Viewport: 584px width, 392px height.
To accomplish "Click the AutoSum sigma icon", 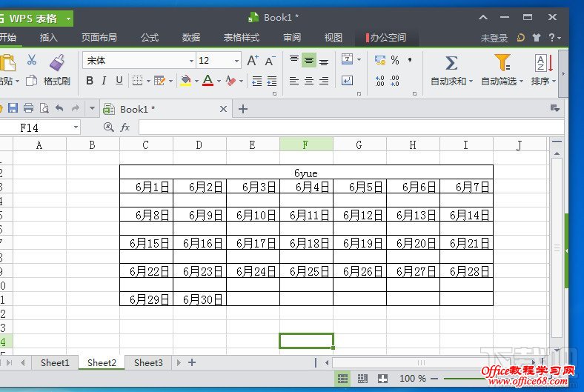I will point(451,63).
